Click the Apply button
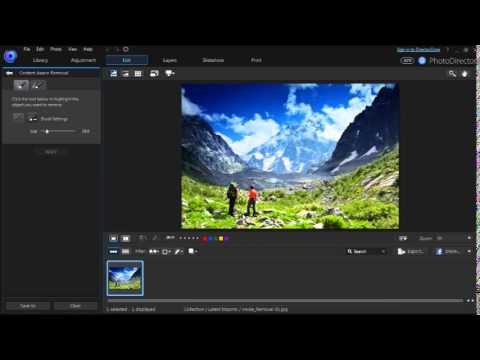The width and height of the screenshot is (480, 360). coord(51,152)
